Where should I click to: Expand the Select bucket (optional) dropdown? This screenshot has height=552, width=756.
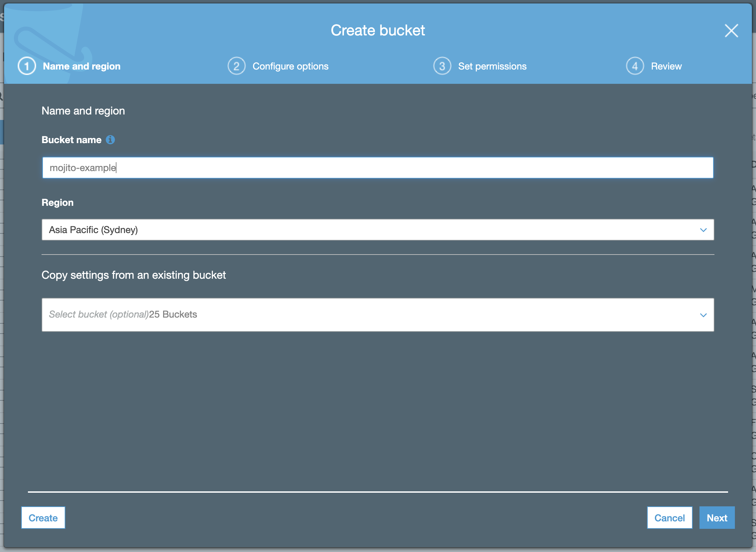(x=377, y=315)
